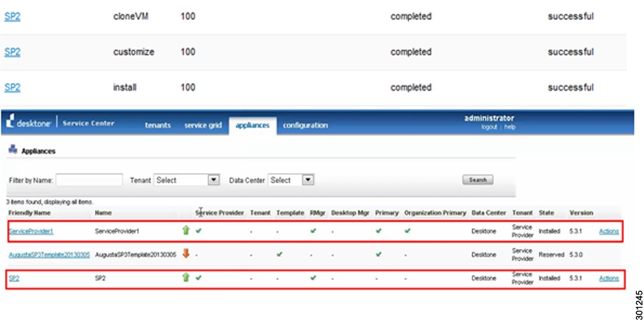Open the AugustaSP3Template20130305 link
644x325 pixels.
[49, 255]
